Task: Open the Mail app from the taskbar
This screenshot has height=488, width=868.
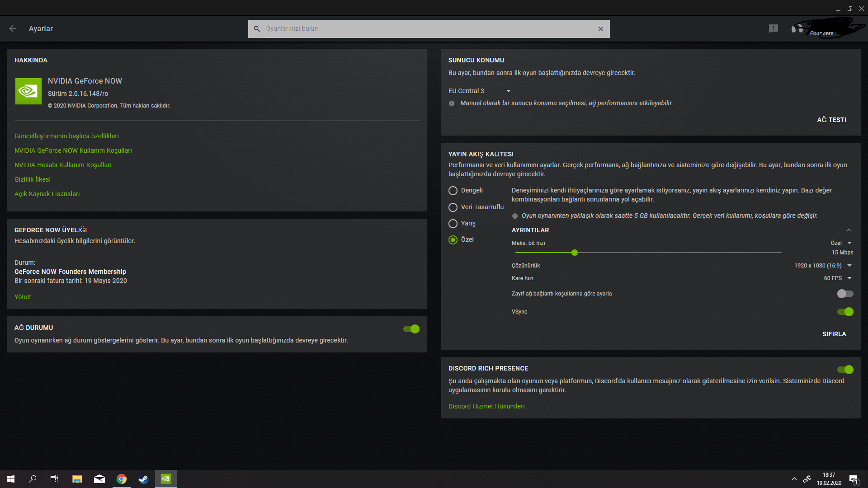Action: click(99, 479)
